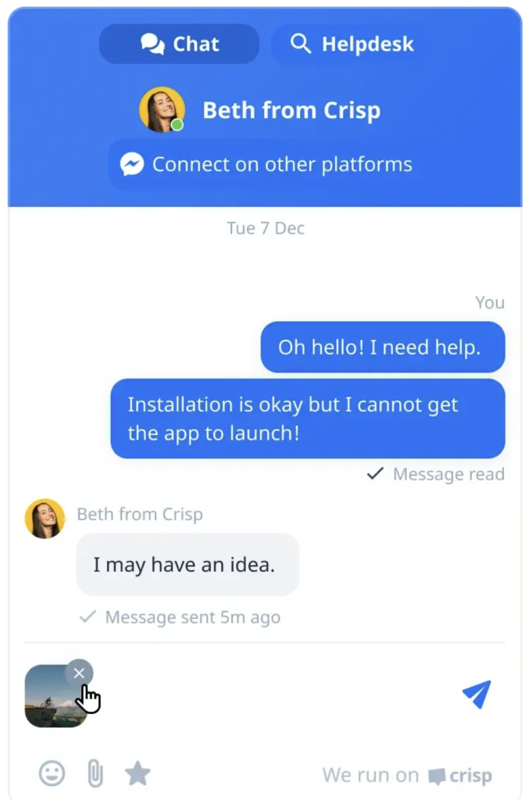Switch to the Chat tab

179,44
